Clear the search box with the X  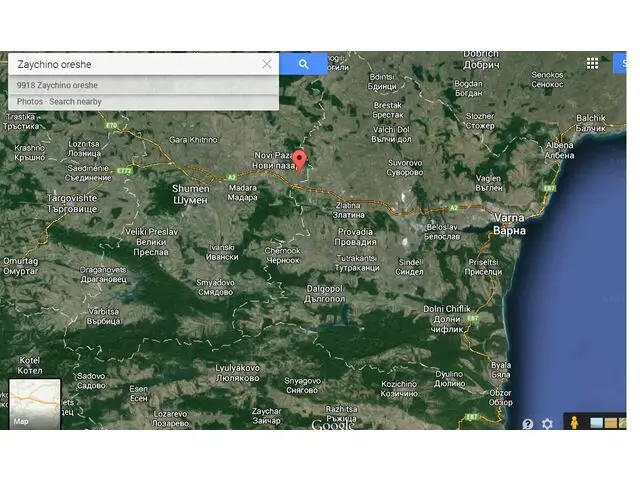click(x=267, y=64)
